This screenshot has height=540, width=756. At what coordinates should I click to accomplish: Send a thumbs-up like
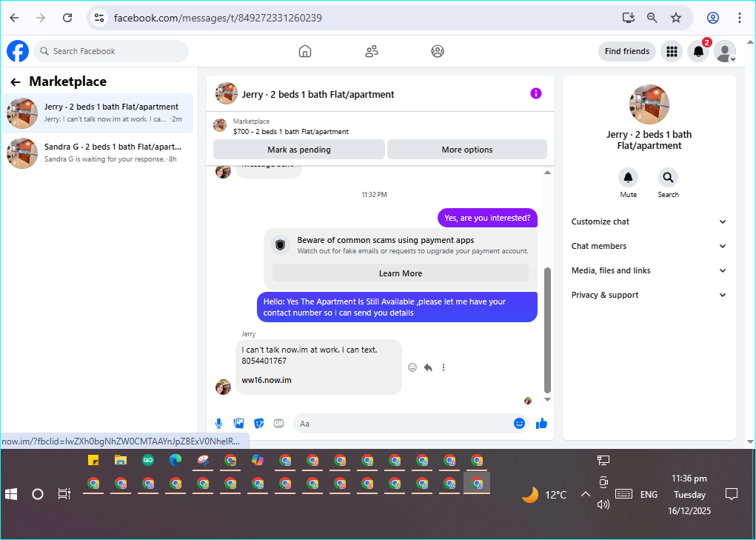coord(541,423)
